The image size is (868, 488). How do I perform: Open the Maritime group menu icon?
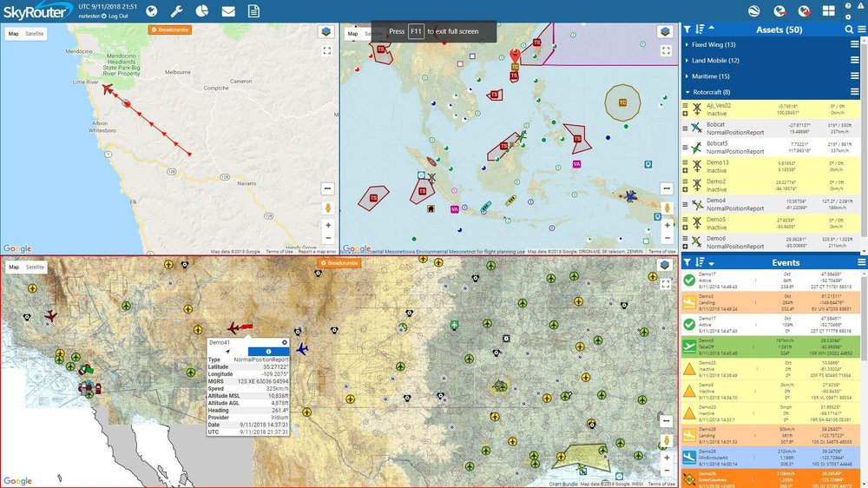coord(855,76)
